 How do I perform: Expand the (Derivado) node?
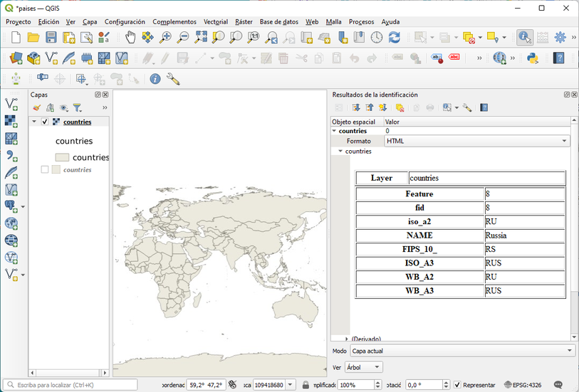click(346, 339)
